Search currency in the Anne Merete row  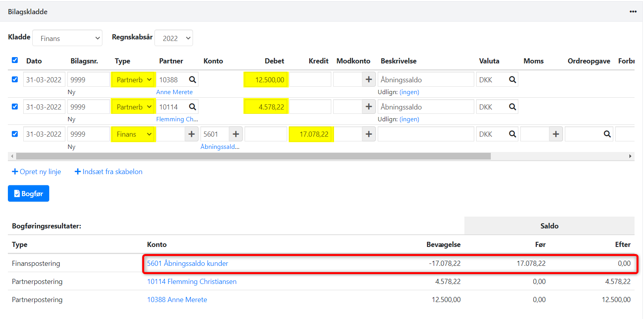coord(512,80)
